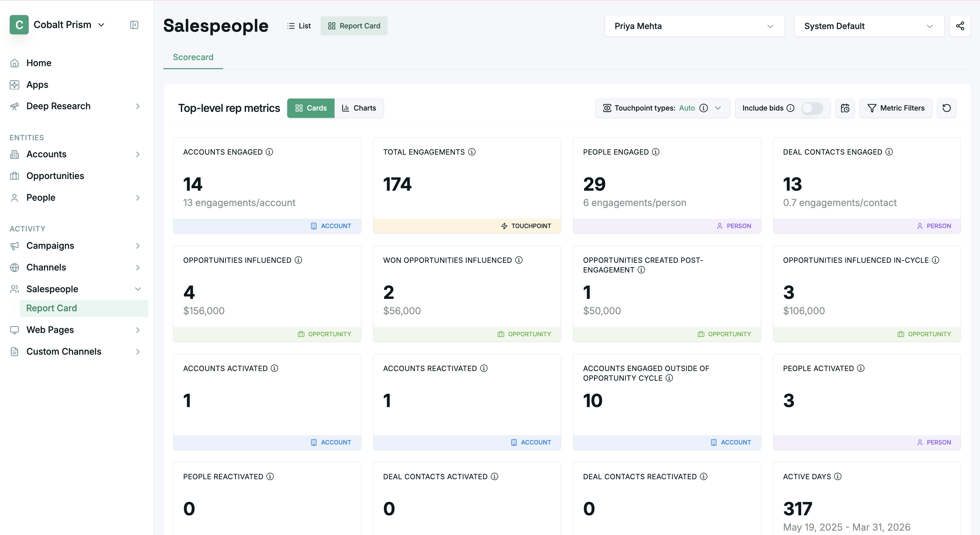
Task: Switch to List view tab
Action: click(299, 26)
